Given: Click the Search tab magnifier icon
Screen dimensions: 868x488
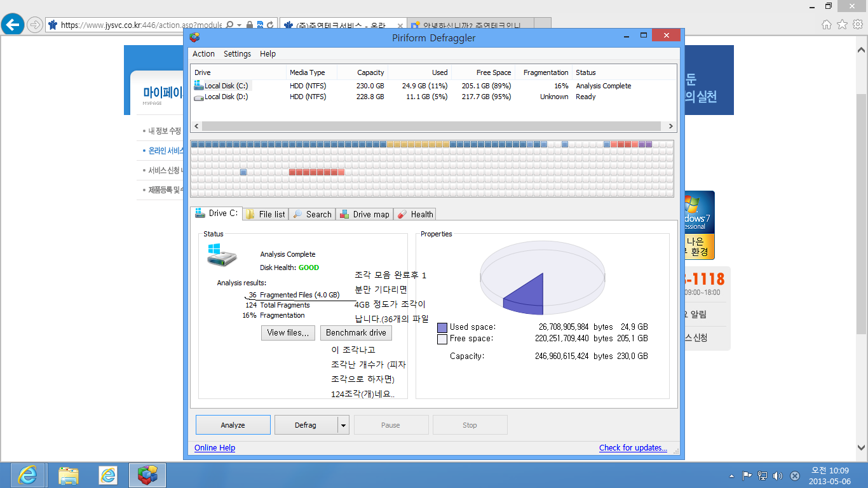Looking at the screenshot, I should tap(297, 214).
